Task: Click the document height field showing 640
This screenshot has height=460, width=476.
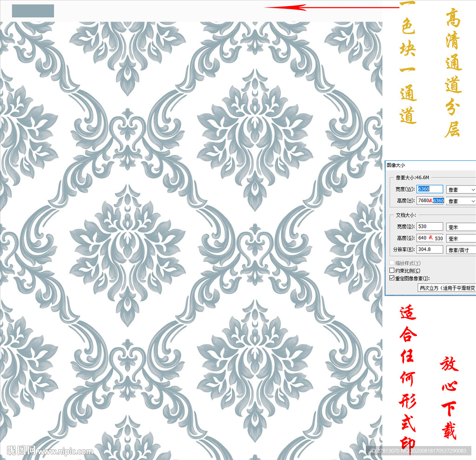Action: pyautogui.click(x=430, y=238)
